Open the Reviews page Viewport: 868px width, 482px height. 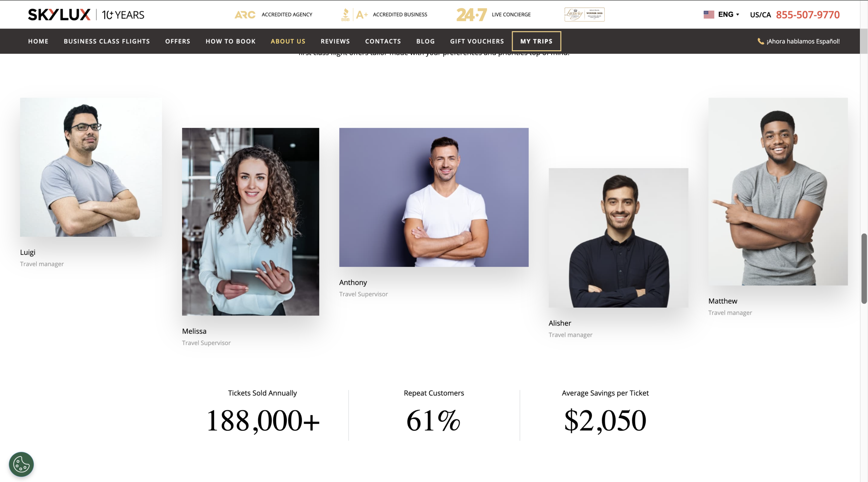pos(335,41)
